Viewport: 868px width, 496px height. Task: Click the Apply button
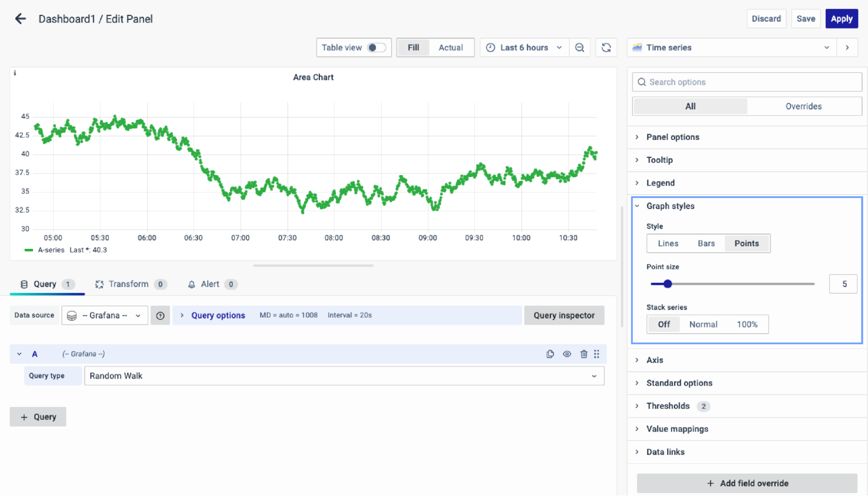point(841,19)
